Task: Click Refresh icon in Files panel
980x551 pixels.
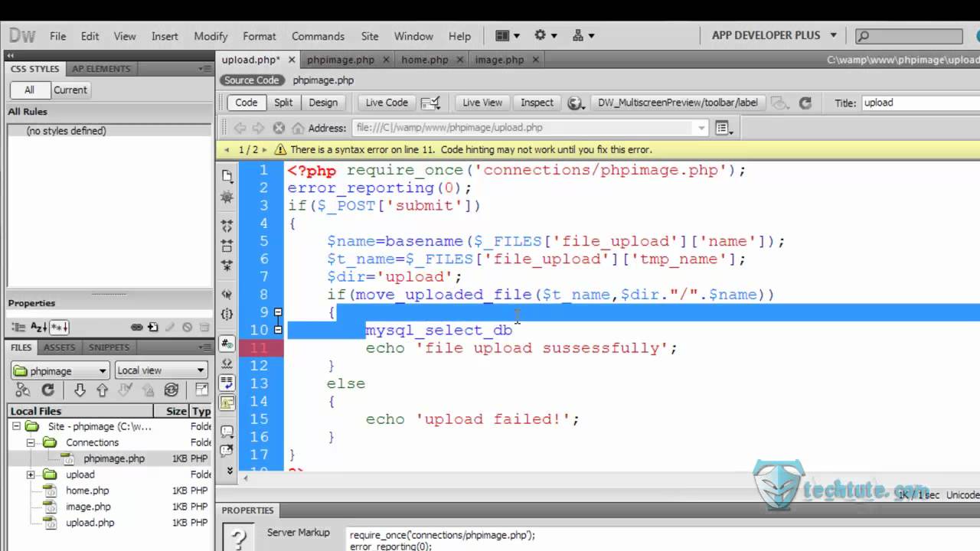Action: pos(47,390)
